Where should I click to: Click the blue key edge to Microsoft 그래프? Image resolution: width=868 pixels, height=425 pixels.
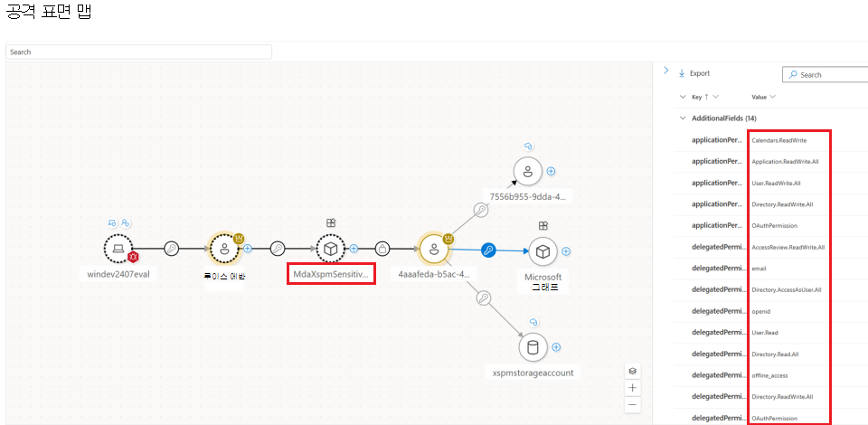(488, 250)
